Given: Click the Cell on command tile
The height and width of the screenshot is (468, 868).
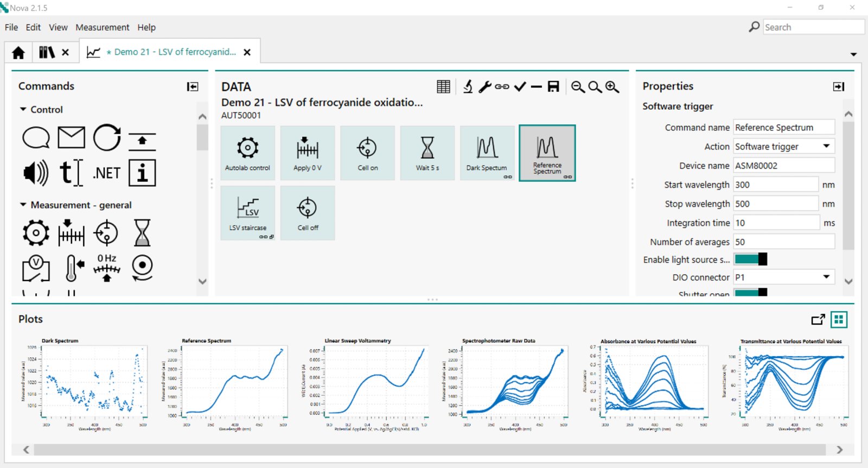Looking at the screenshot, I should pos(367,153).
